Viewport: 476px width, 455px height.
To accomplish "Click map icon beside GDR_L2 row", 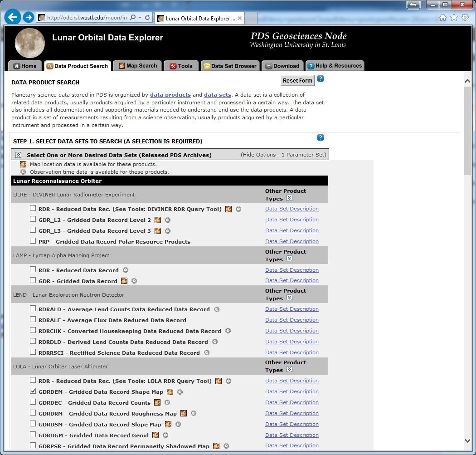I will tap(158, 220).
